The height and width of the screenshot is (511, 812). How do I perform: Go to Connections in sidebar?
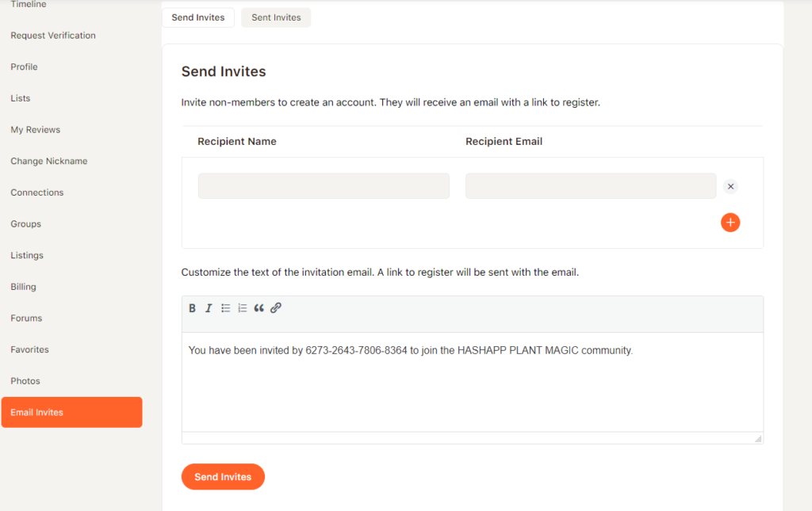click(37, 193)
